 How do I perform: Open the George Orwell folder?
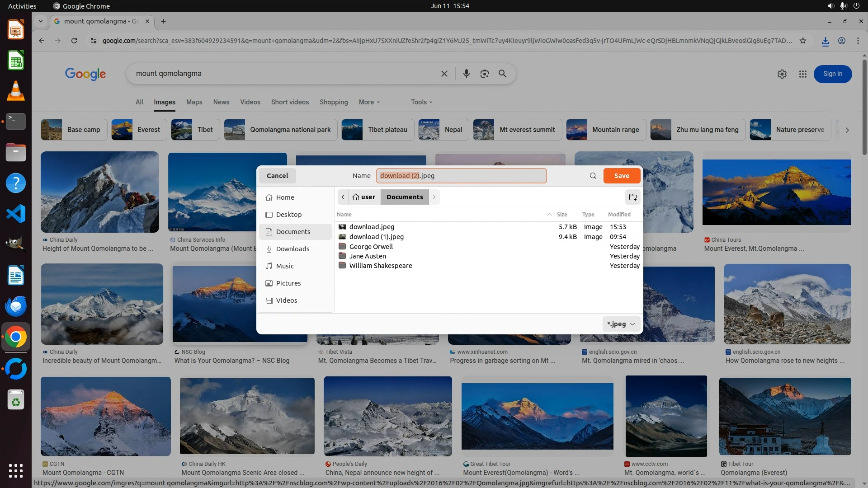[x=371, y=247]
